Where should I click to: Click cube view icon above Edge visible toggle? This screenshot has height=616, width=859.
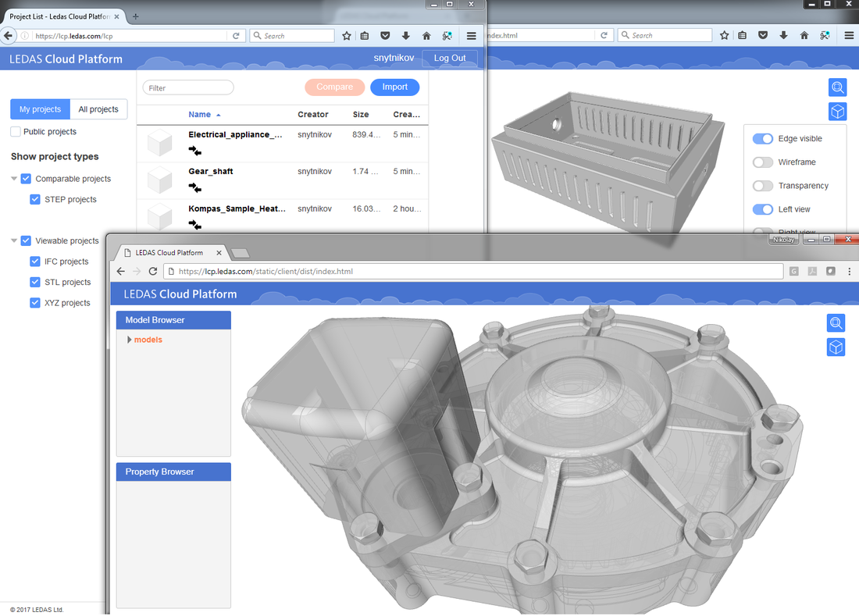[837, 112]
